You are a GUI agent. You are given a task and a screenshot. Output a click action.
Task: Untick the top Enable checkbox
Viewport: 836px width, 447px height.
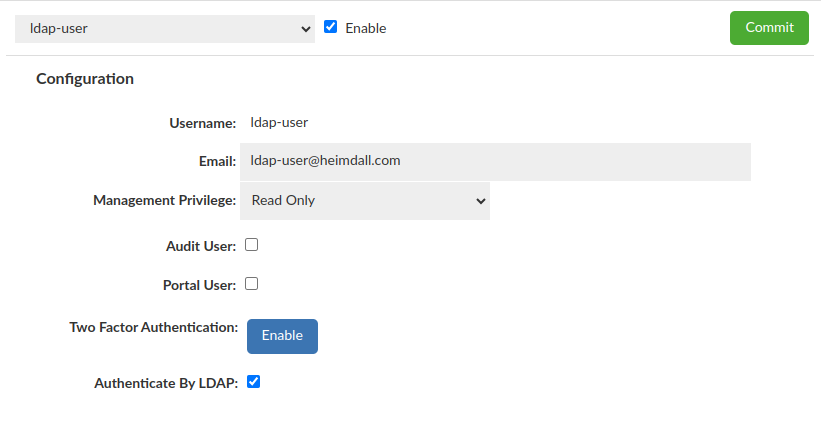point(331,27)
